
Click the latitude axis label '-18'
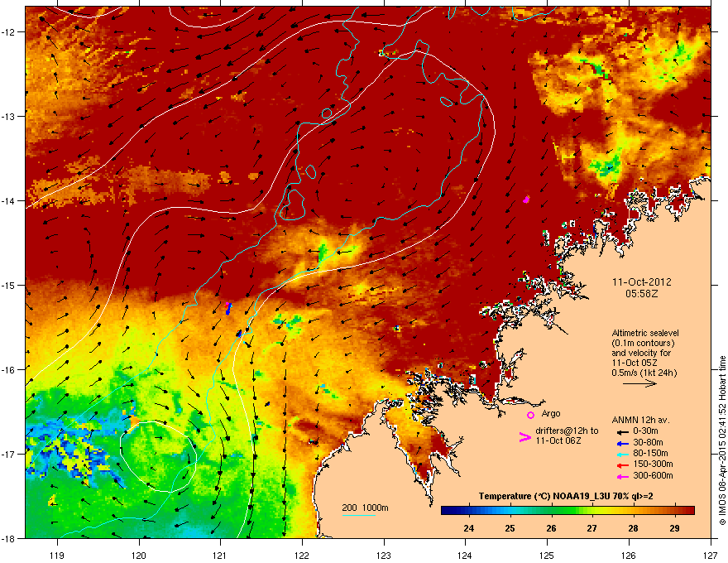tap(8, 538)
